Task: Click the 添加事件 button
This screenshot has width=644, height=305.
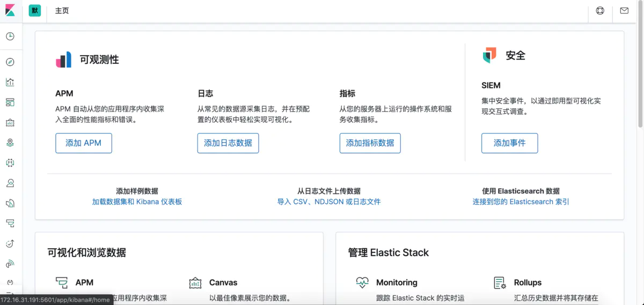Action: (x=510, y=143)
